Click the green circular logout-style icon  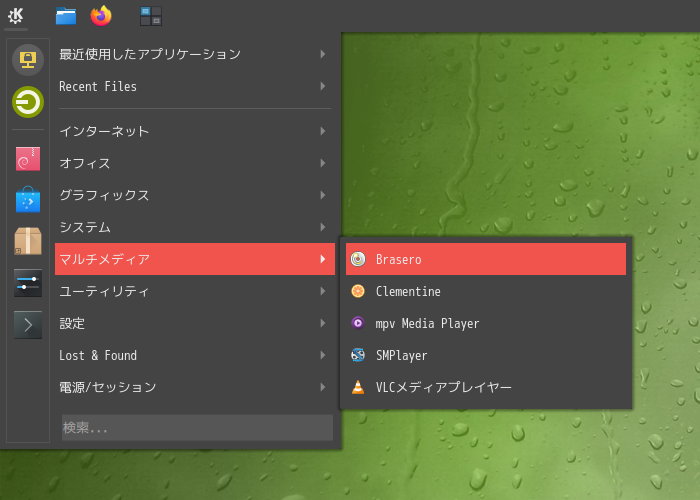[x=28, y=102]
